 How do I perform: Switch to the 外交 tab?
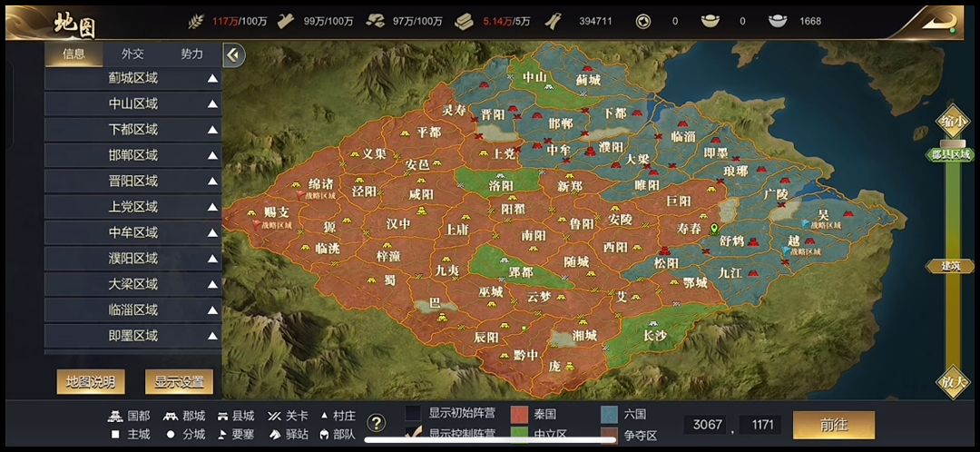[x=132, y=54]
